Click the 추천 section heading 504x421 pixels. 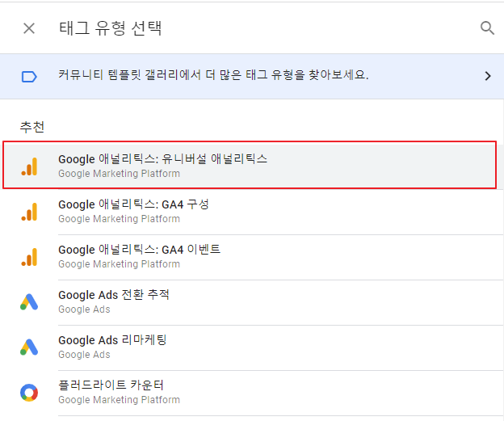coord(32,127)
